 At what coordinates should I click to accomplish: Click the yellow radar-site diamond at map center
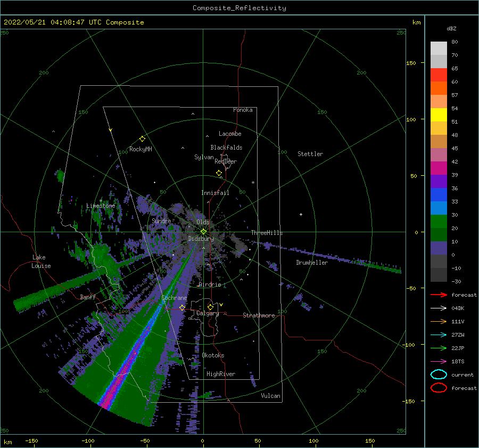click(x=203, y=232)
